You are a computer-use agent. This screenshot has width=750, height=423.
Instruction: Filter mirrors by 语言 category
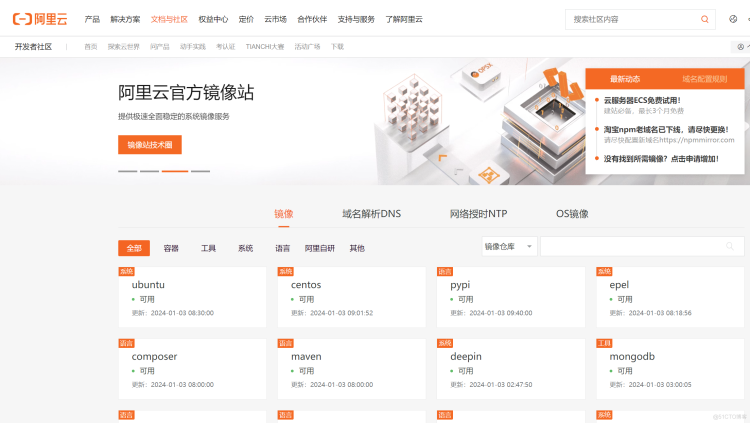pyautogui.click(x=283, y=248)
